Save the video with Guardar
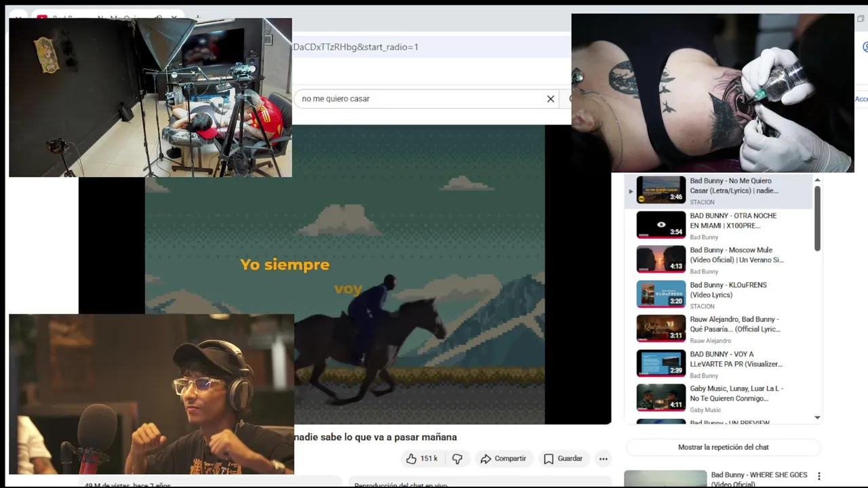This screenshot has width=868, height=488. [x=563, y=459]
